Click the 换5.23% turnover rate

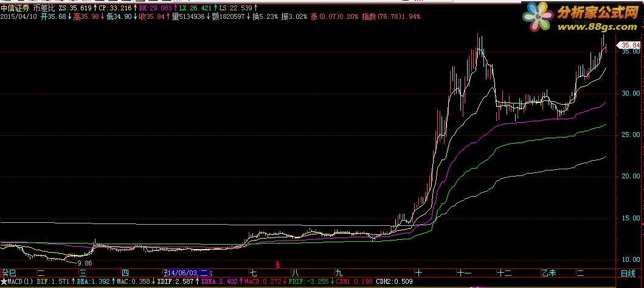pos(265,16)
